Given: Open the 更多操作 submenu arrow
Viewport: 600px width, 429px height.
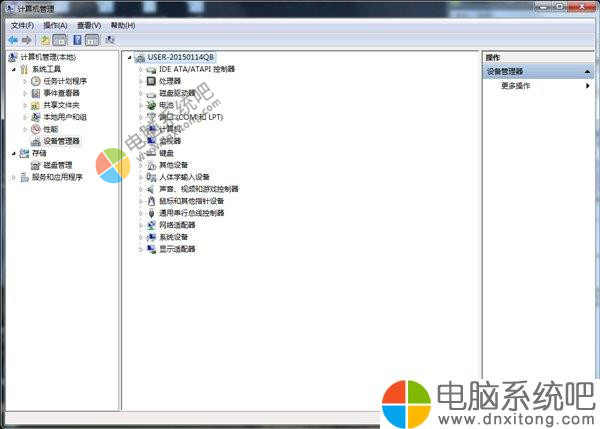Looking at the screenshot, I should click(587, 86).
